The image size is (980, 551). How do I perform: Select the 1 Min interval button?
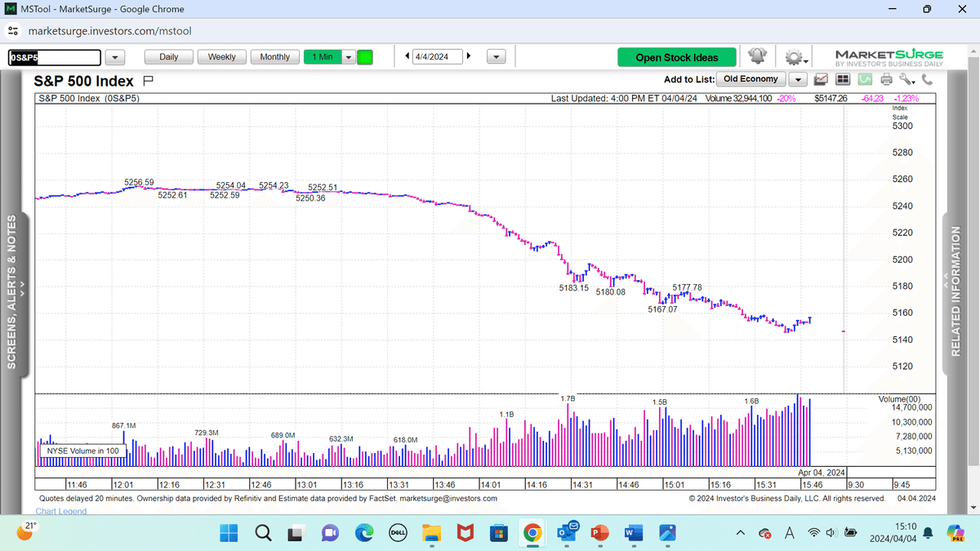click(x=322, y=57)
